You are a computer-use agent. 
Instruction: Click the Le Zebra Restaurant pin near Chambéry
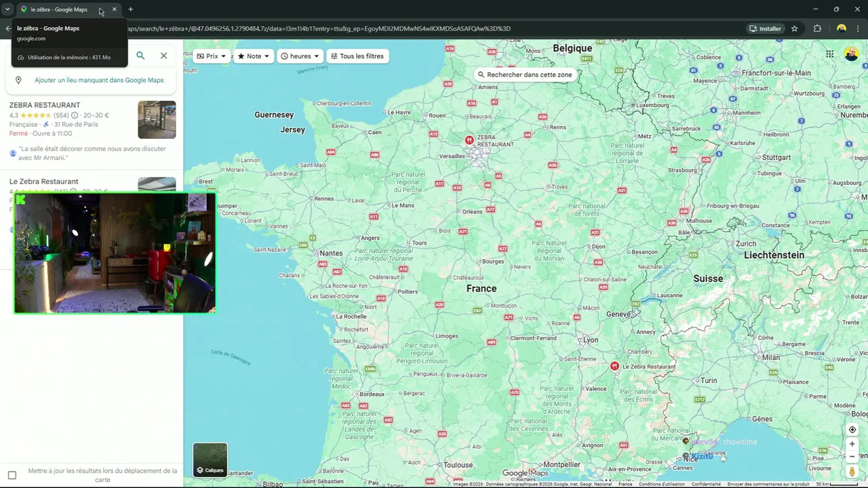tap(614, 366)
